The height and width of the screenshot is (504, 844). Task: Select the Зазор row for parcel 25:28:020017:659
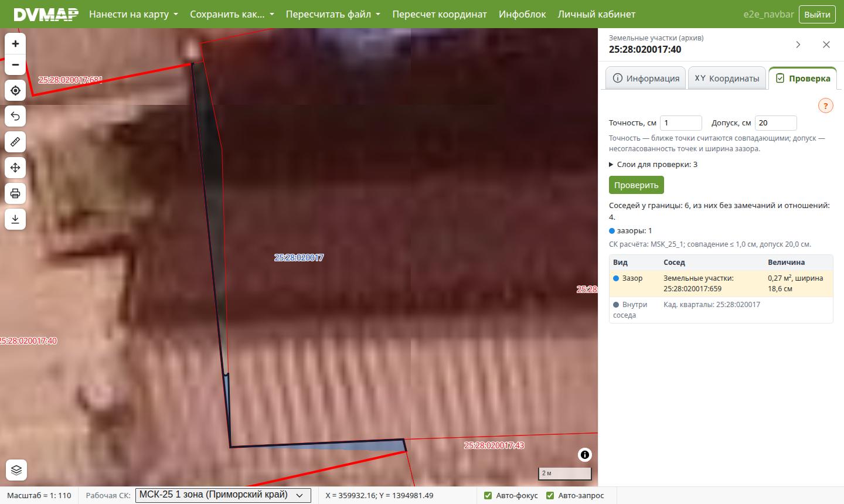pyautogui.click(x=721, y=284)
